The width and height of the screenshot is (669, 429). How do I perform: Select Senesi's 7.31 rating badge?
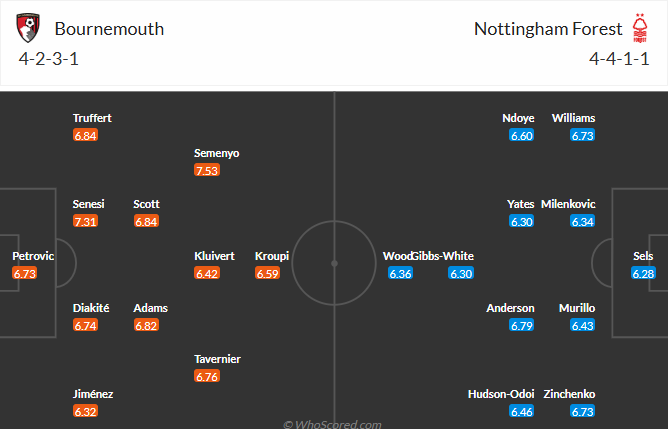pos(85,221)
